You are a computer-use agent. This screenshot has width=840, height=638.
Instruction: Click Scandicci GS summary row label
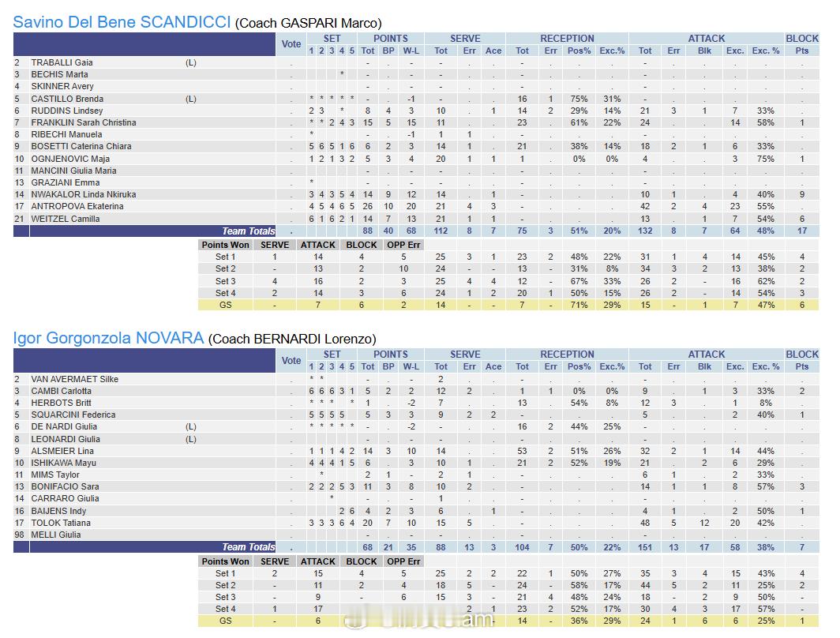tap(226, 305)
